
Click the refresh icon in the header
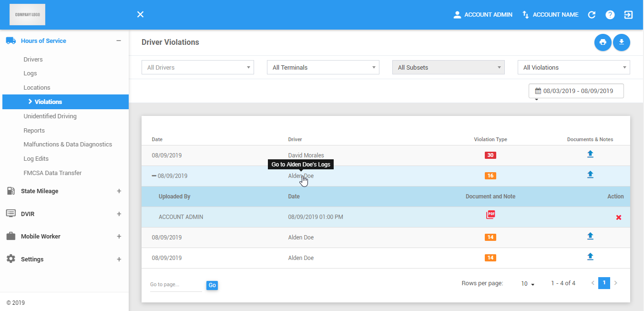point(592,15)
